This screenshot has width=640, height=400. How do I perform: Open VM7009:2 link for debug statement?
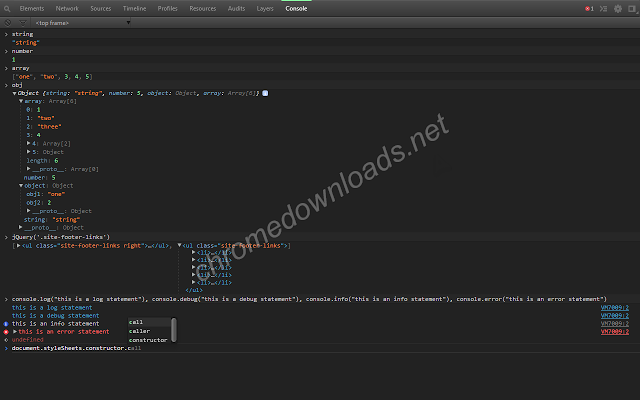[x=615, y=316]
